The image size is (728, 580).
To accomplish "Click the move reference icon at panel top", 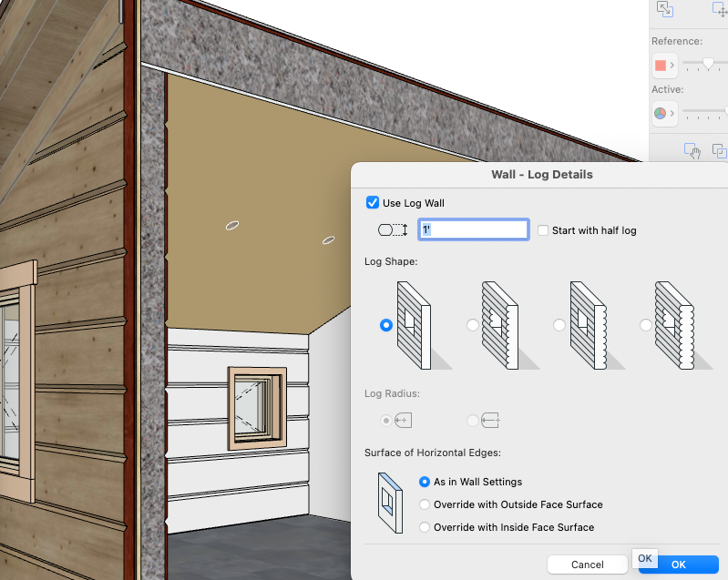I will [x=720, y=9].
